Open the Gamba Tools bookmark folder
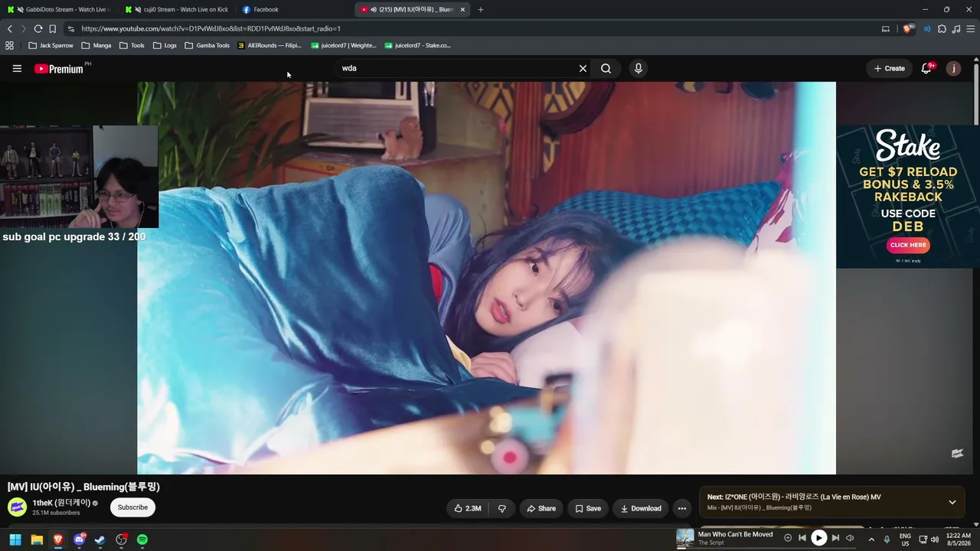This screenshot has width=980, height=551. 207,45
